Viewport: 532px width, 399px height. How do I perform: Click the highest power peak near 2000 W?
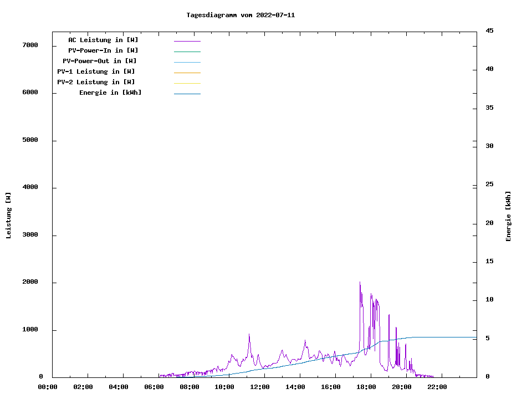[360, 283]
